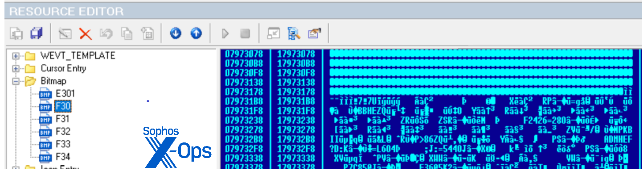Viewport: 644px width, 171px height.
Task: Click the blue down arrow icon
Action: coord(176,33)
